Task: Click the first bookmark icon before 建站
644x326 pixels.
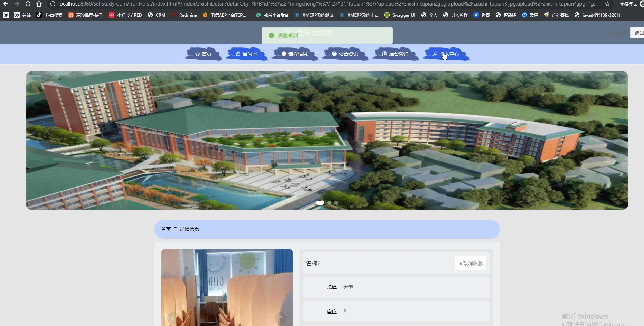Action: 6,15
